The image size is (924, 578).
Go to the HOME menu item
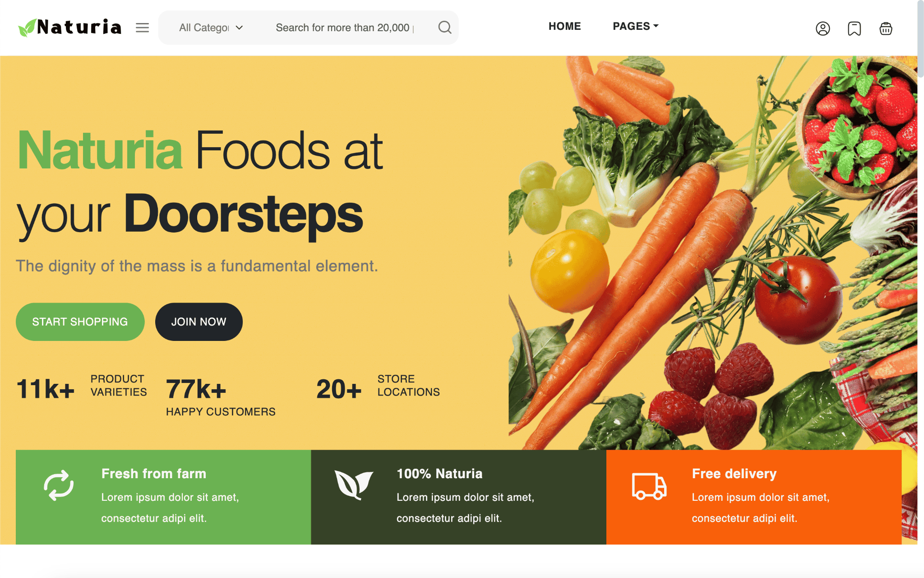tap(564, 26)
